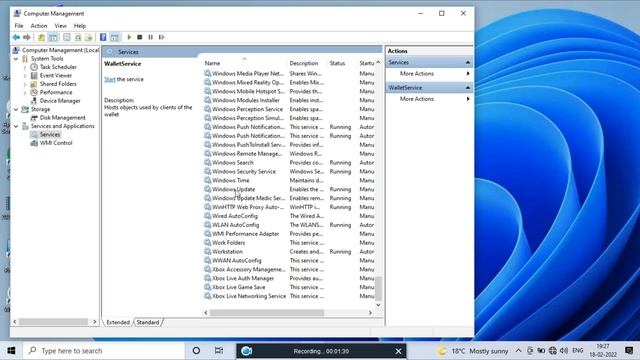Collapse the Storage node
640x360 pixels.
16,109
